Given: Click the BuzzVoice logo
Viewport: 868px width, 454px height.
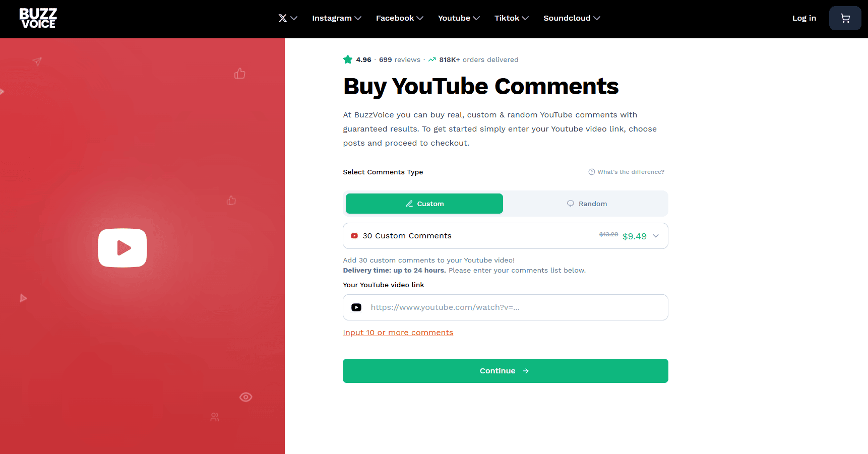Looking at the screenshot, I should 38,18.
